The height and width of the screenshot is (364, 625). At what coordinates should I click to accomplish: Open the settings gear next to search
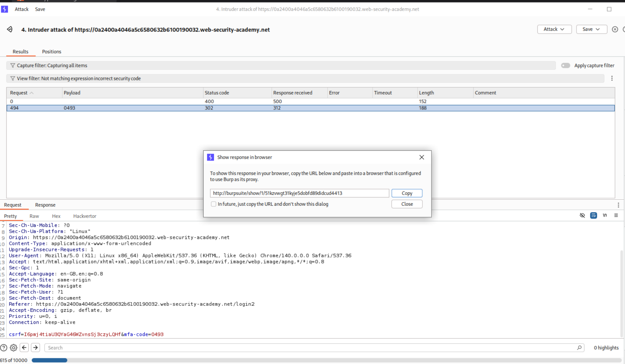(x=14, y=348)
